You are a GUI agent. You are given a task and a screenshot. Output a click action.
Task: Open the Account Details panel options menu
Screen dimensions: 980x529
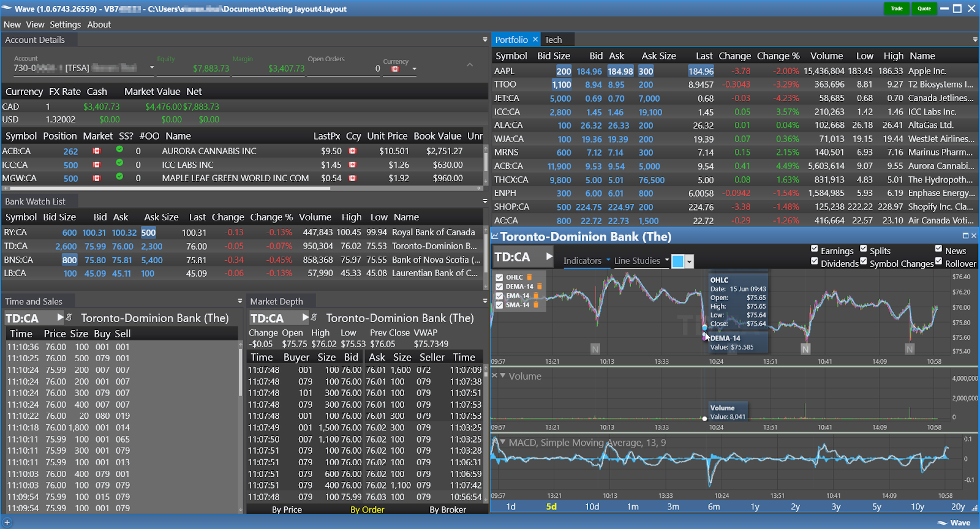pos(485,40)
